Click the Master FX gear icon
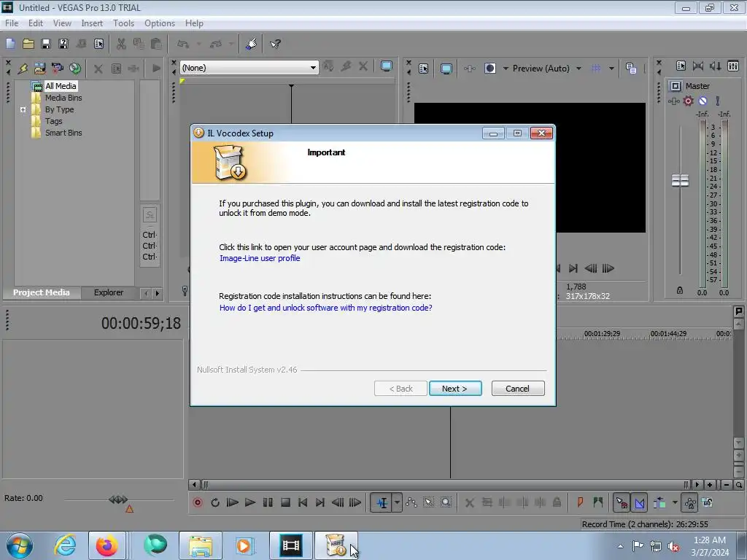747x560 pixels. [x=688, y=101]
